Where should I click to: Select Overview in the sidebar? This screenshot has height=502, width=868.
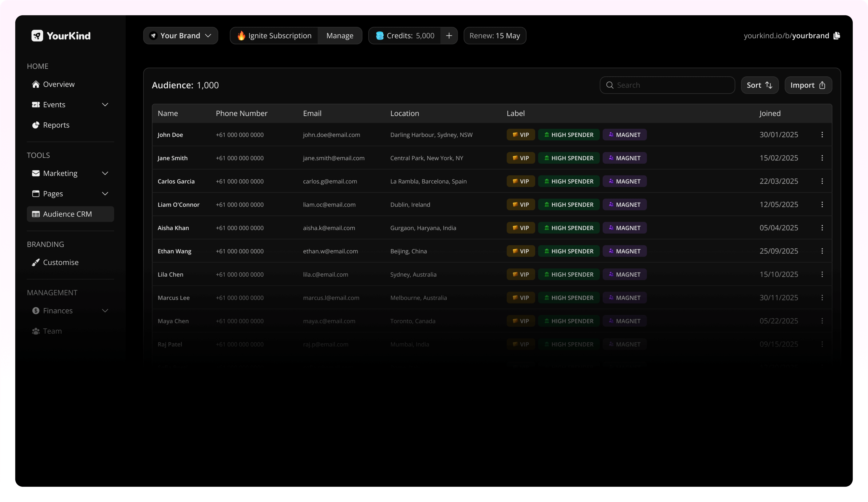pyautogui.click(x=59, y=84)
